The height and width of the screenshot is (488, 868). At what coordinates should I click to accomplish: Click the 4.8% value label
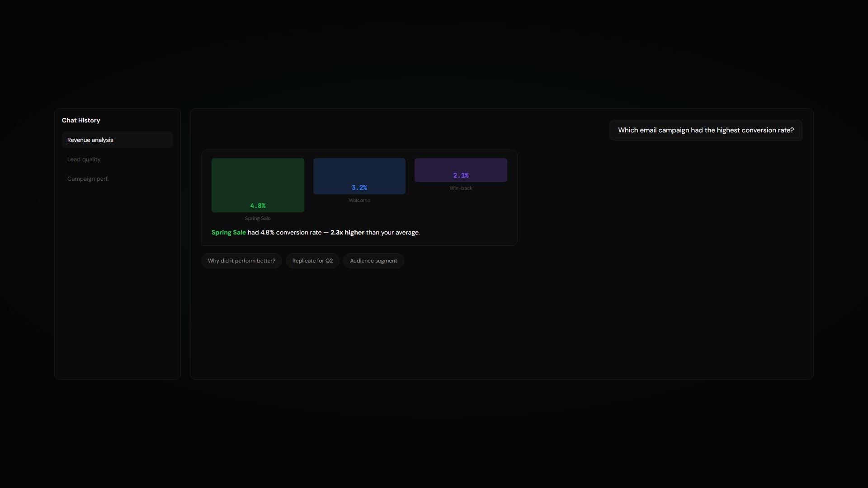pos(258,206)
